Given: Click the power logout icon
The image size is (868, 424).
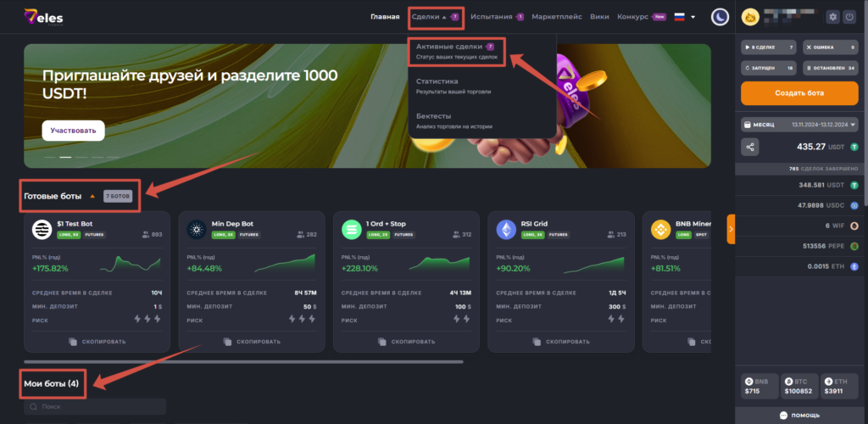Looking at the screenshot, I should click(851, 17).
